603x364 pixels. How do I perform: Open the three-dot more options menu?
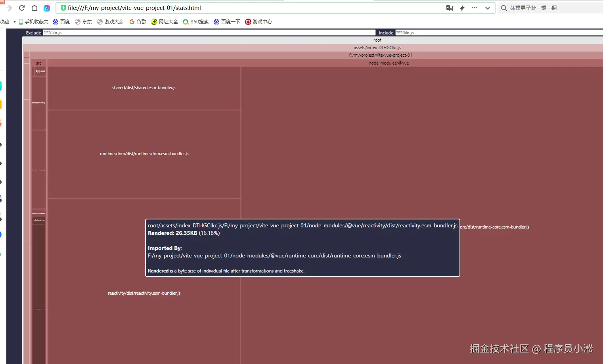pos(475,8)
